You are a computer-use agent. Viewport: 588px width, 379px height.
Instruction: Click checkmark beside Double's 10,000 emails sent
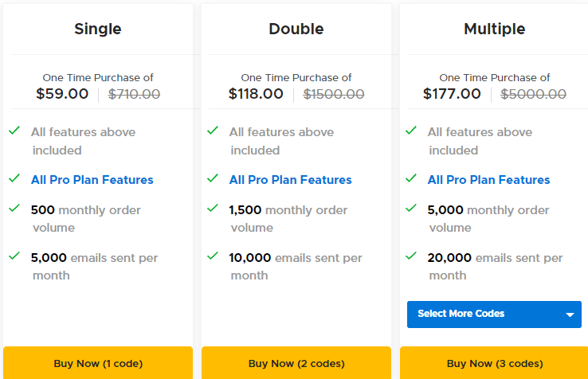coord(213,256)
